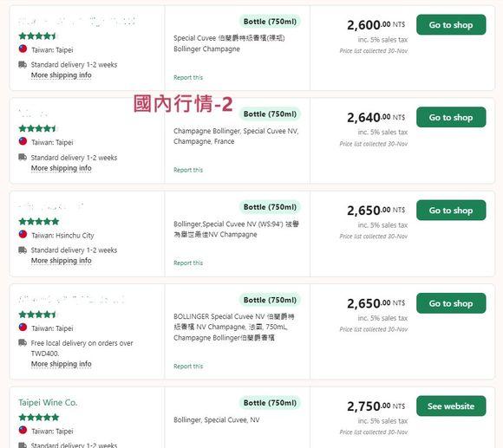
Task: Open More shipping info under free local delivery
Action: tap(62, 364)
